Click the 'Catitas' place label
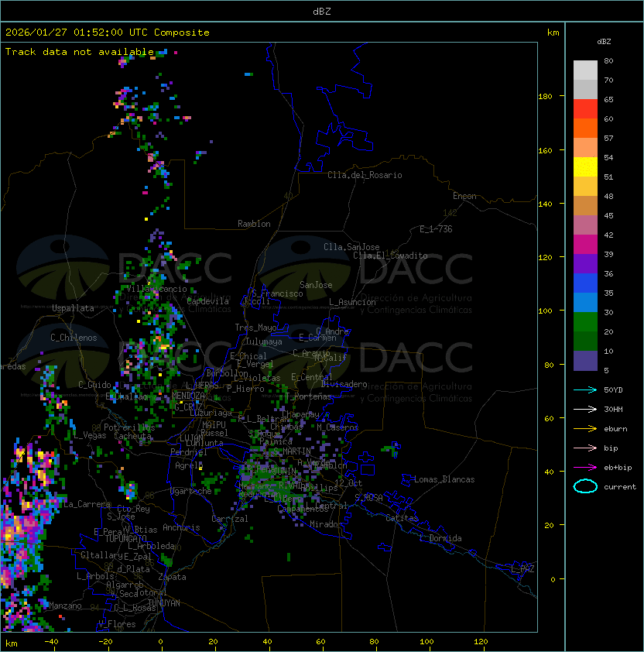644x652 pixels. coord(402,518)
